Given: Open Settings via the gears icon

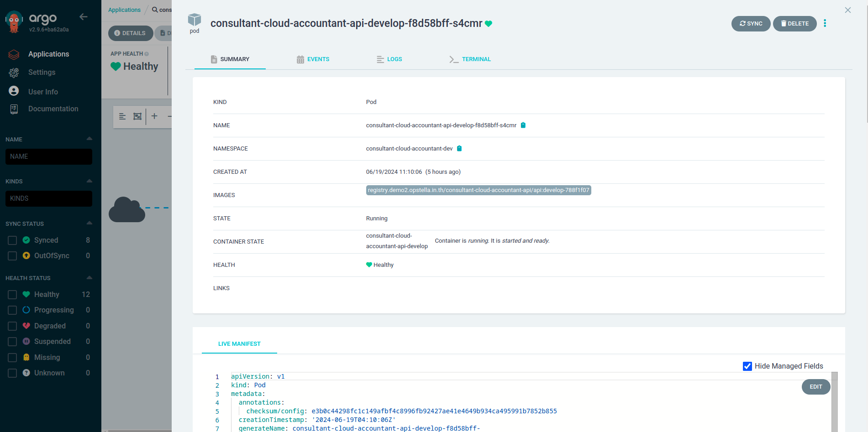Looking at the screenshot, I should (x=14, y=73).
